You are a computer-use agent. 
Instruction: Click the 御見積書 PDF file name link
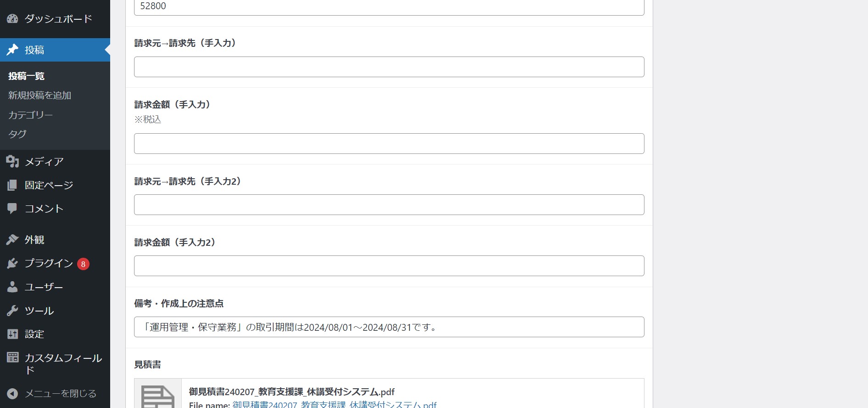[x=334, y=404]
